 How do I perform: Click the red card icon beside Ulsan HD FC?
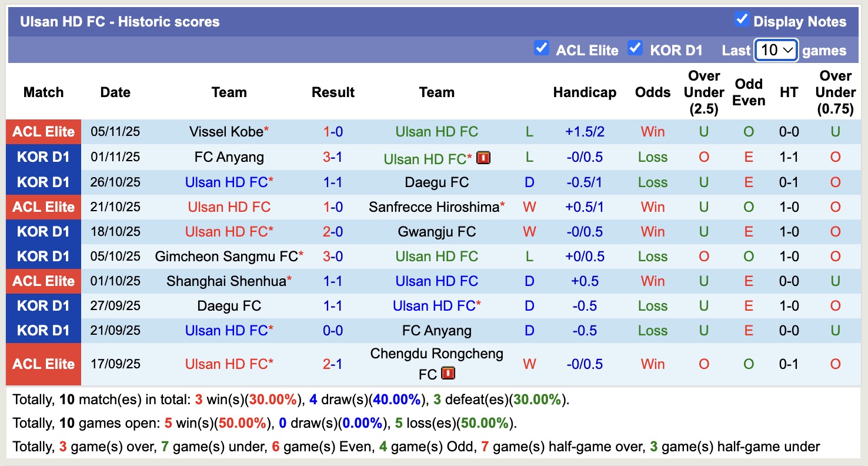(x=483, y=157)
